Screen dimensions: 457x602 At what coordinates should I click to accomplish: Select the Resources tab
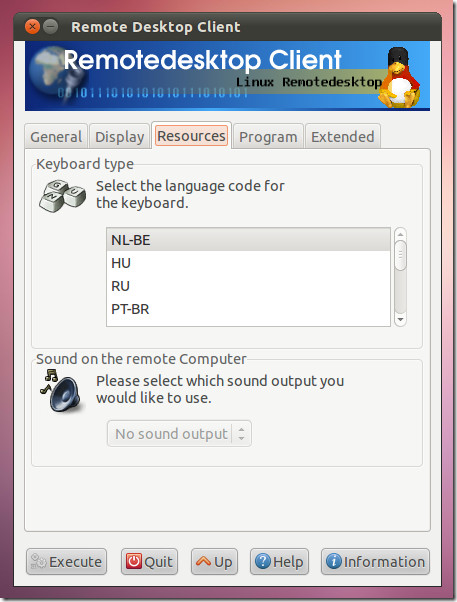191,136
